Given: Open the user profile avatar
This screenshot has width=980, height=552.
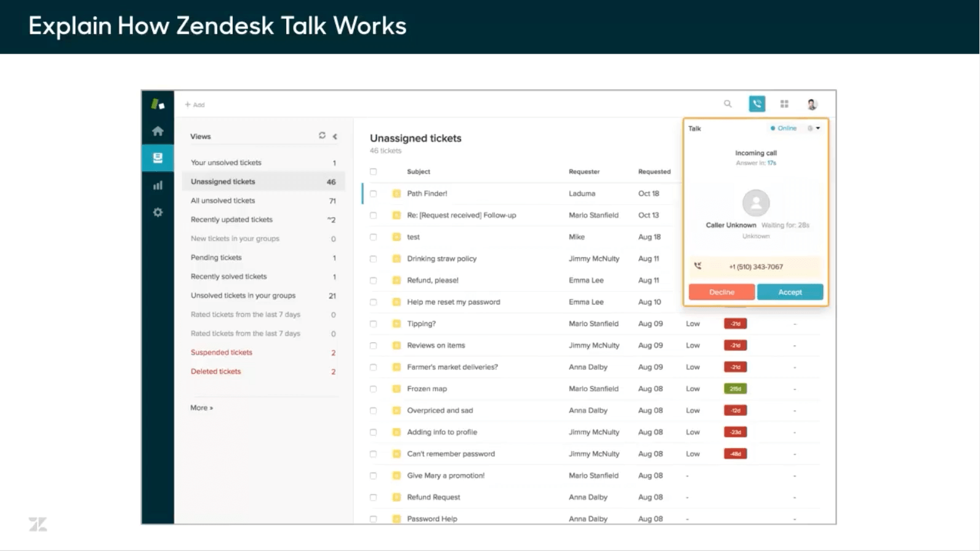Looking at the screenshot, I should [x=812, y=104].
